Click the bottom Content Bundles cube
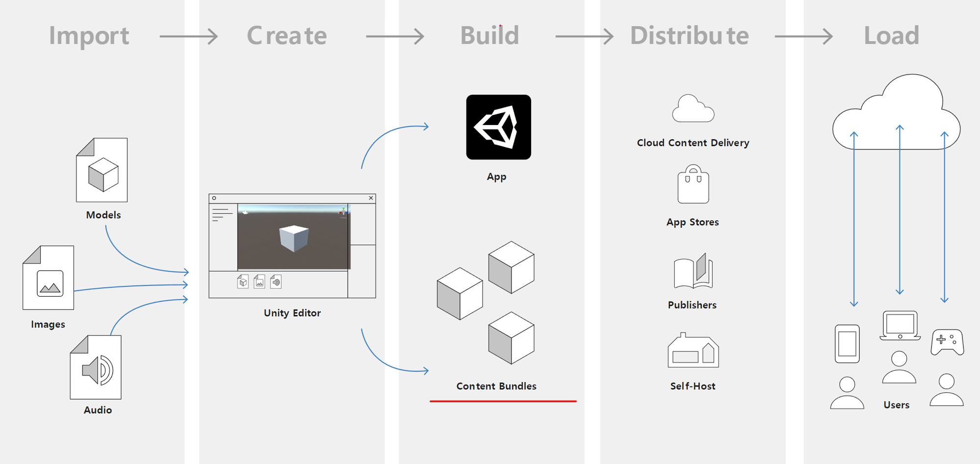The image size is (980, 464). click(511, 338)
